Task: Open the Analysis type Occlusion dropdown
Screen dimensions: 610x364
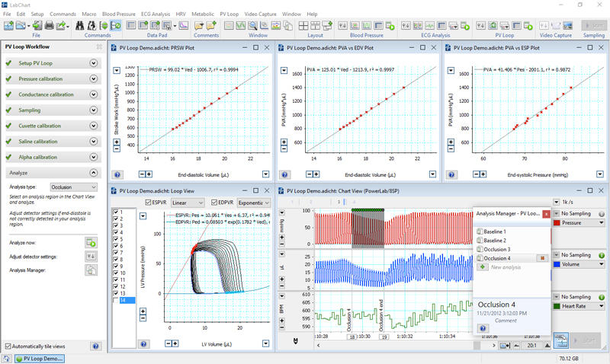Action: [x=74, y=187]
